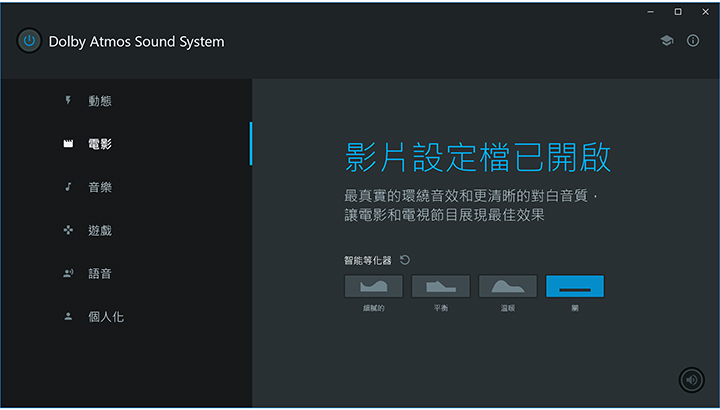Viewport: 720px width, 410px height.
Task: Open the info icon in the header
Action: [693, 41]
